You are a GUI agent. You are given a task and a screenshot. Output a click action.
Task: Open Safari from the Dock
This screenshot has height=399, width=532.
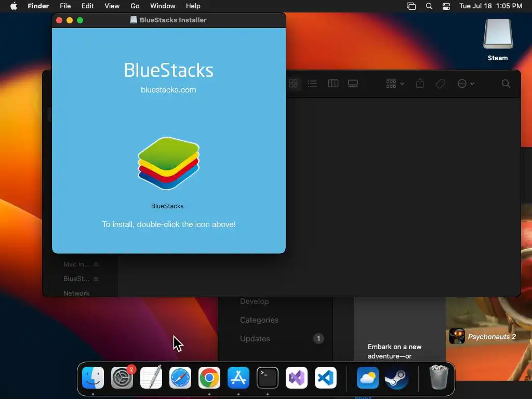(x=180, y=378)
